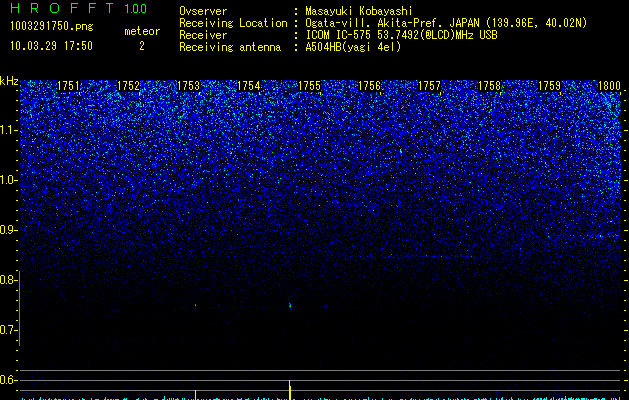Click the meteor count value 2
Viewport: 629px width, 400px height.
142,46
